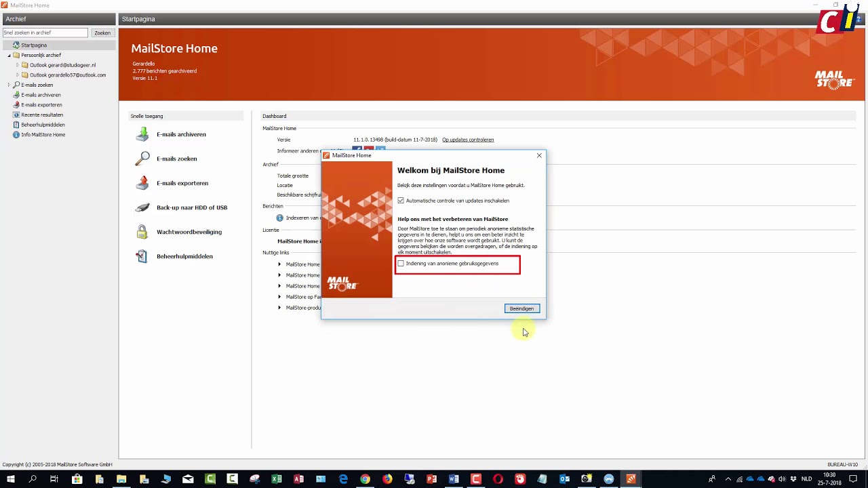Show hidden system tray icons

point(728,479)
